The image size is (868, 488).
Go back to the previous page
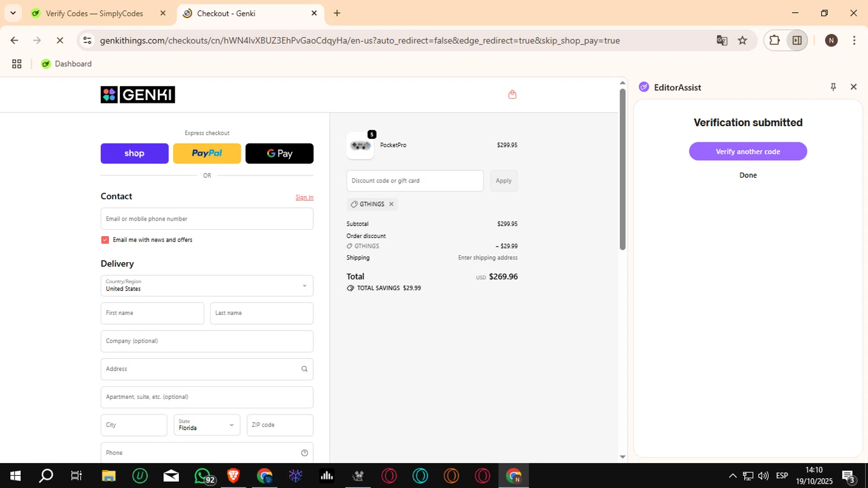click(14, 41)
